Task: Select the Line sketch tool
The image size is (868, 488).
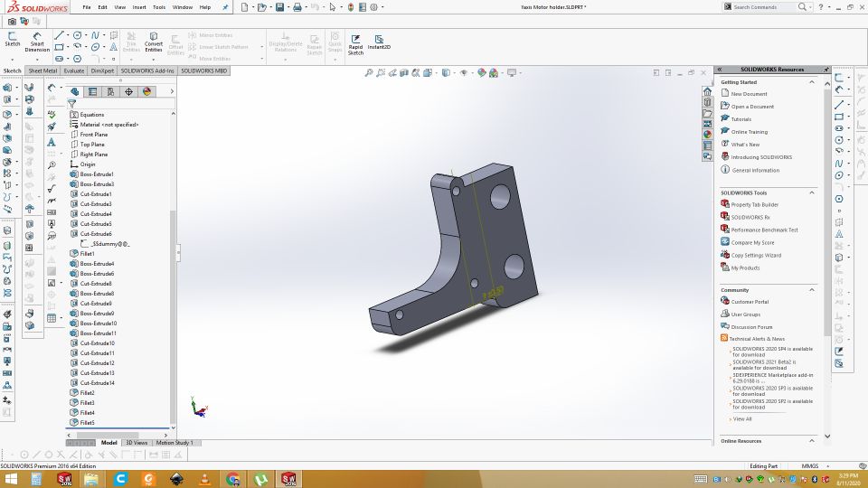Action: [x=60, y=35]
